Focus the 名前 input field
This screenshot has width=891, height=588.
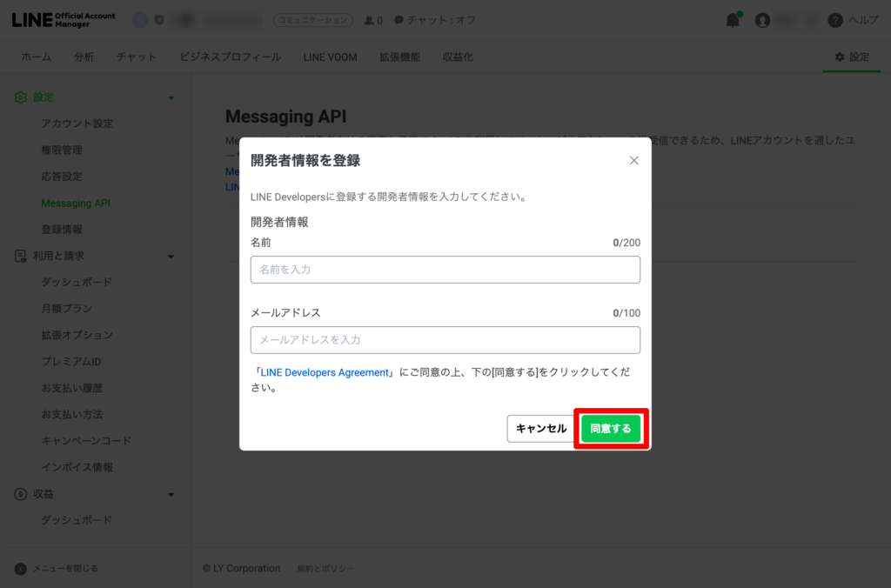[445, 270]
